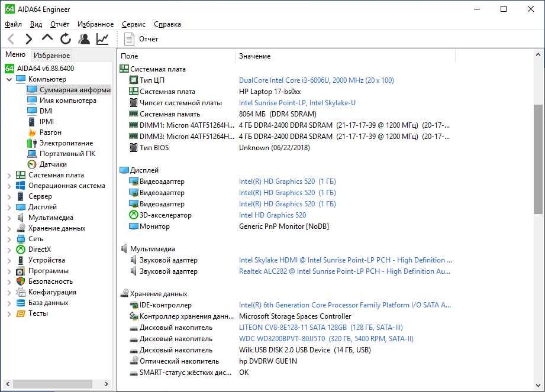
Task: Switch to the Меню tab
Action: [x=15, y=54]
